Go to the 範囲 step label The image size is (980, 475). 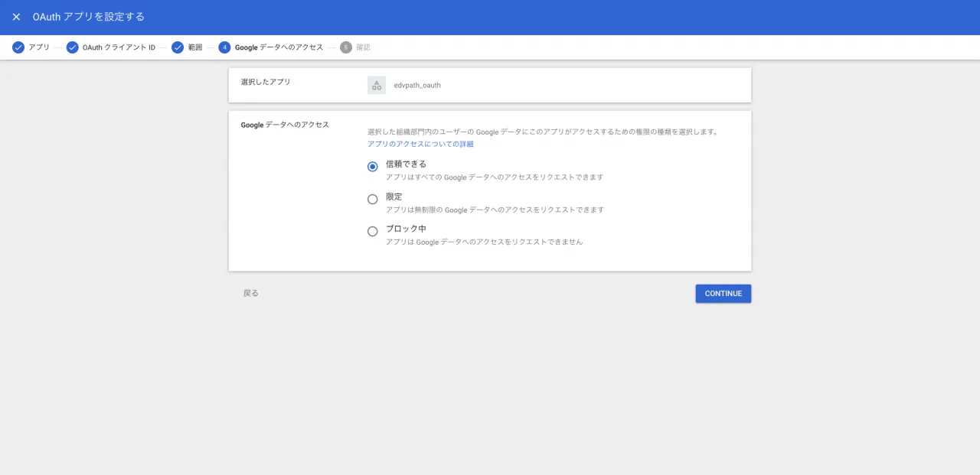pyautogui.click(x=195, y=47)
